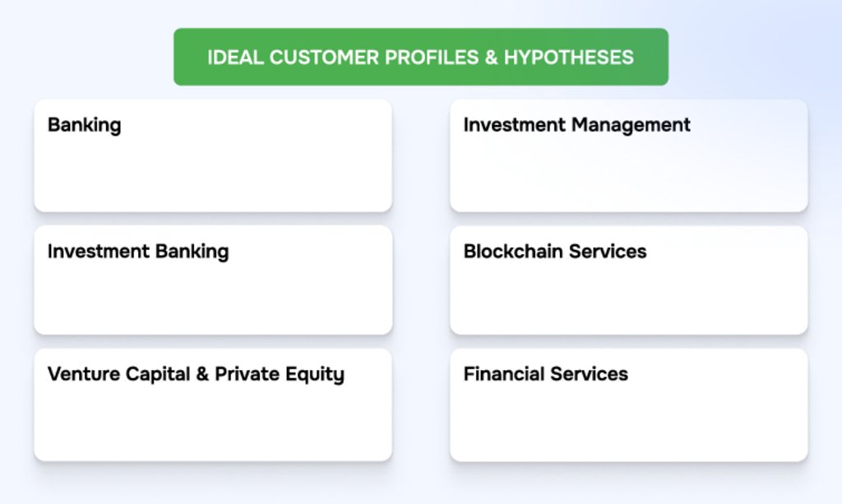
Task: Click blank area of Blockchain Services card
Action: click(628, 298)
